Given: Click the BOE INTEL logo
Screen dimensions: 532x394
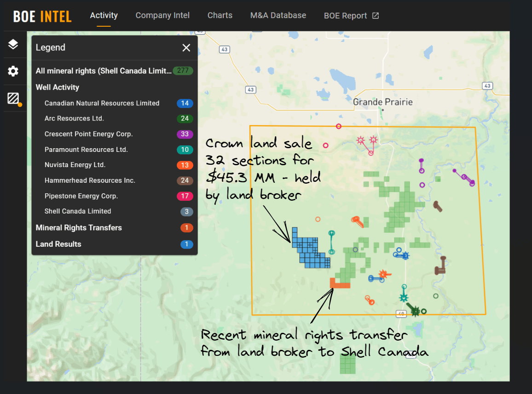Looking at the screenshot, I should (41, 16).
